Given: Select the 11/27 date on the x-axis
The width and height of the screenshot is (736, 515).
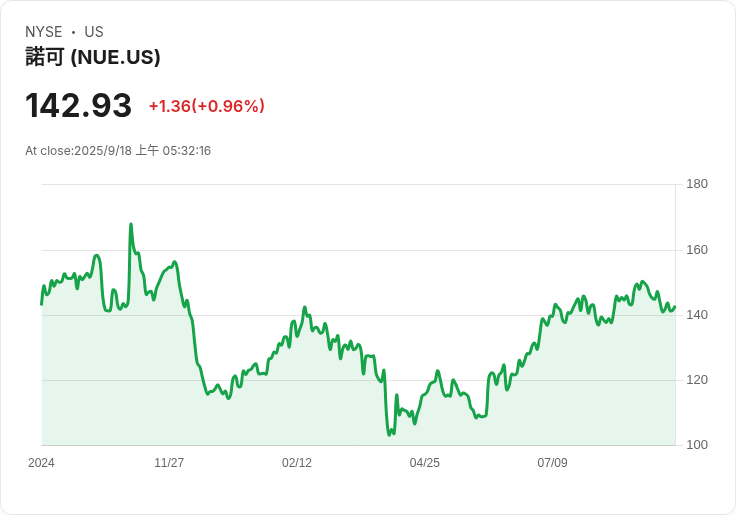Looking at the screenshot, I should click(169, 463).
